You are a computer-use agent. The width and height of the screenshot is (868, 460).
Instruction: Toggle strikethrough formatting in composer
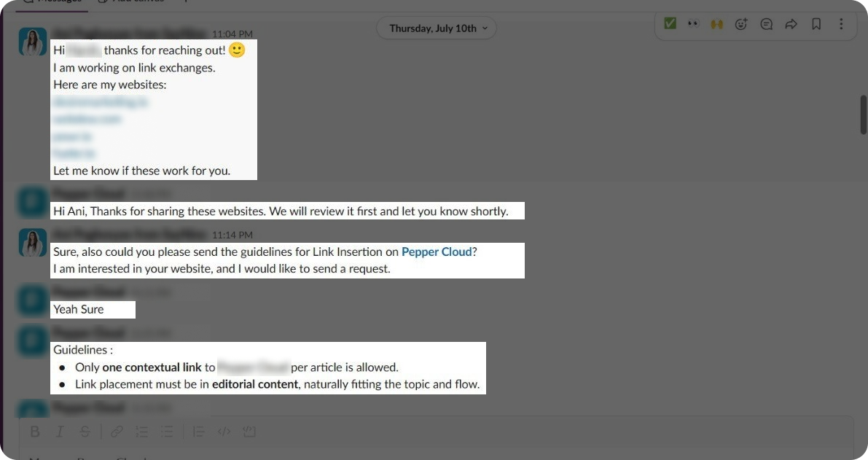[x=85, y=432]
